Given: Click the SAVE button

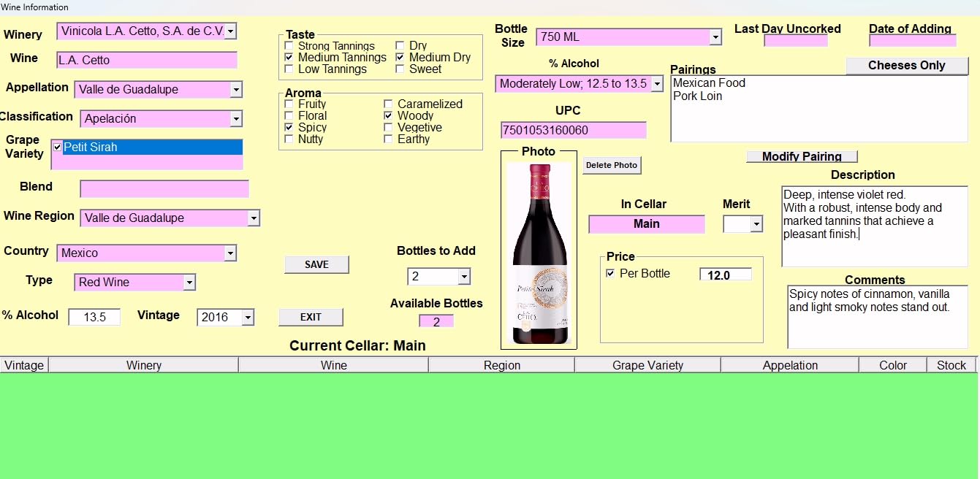Looking at the screenshot, I should coord(316,264).
